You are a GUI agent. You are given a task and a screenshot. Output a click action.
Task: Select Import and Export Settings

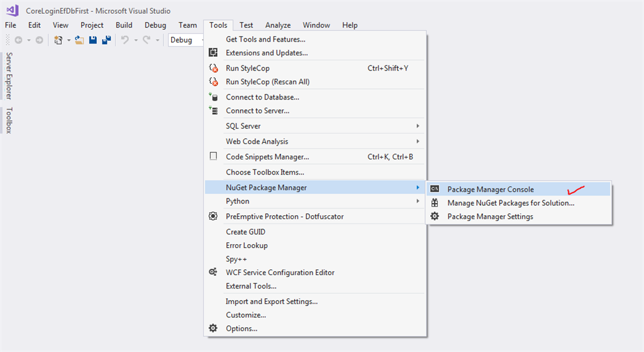point(272,302)
